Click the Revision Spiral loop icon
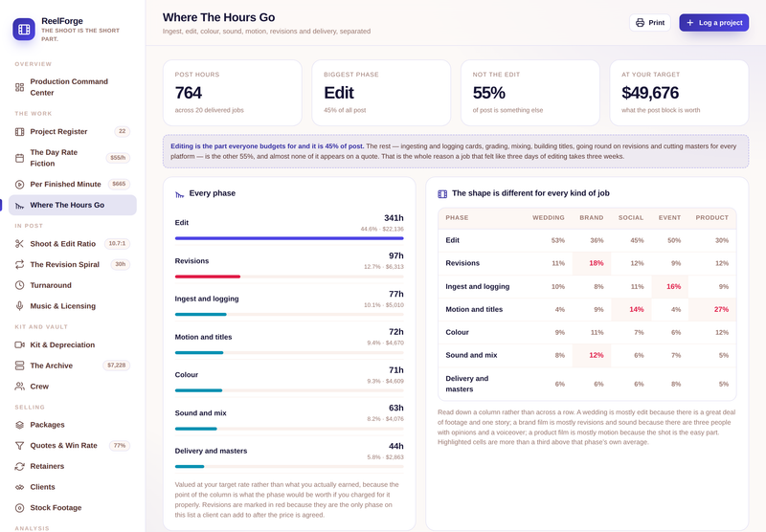Screen dimensions: 766x532 [19, 264]
